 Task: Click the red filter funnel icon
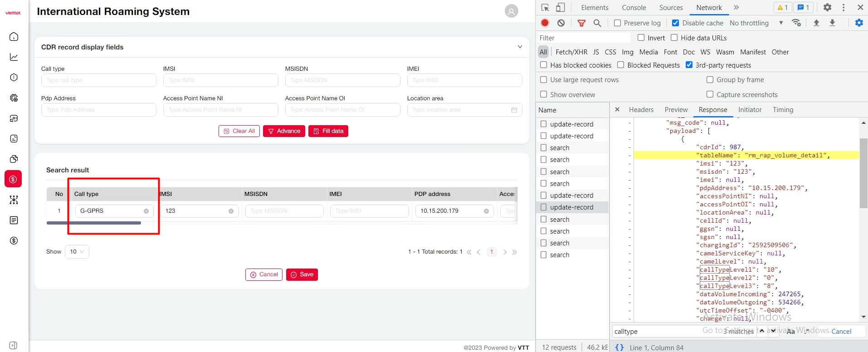pyautogui.click(x=581, y=23)
